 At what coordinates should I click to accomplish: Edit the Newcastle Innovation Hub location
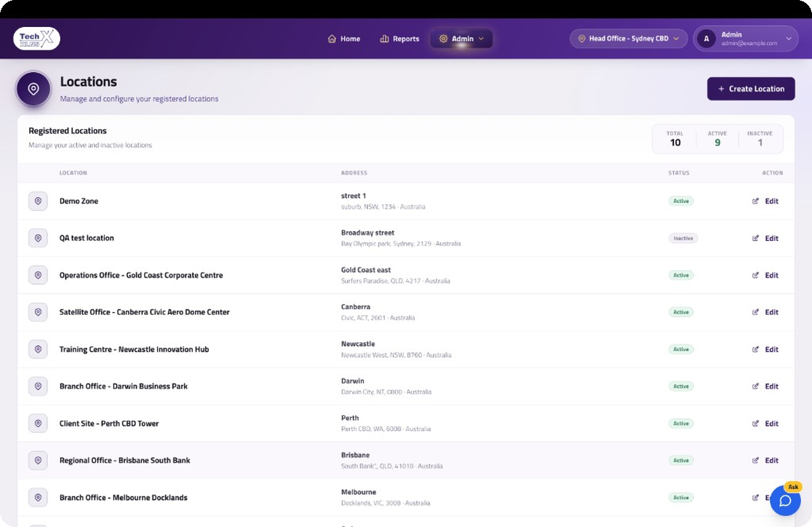click(x=765, y=349)
